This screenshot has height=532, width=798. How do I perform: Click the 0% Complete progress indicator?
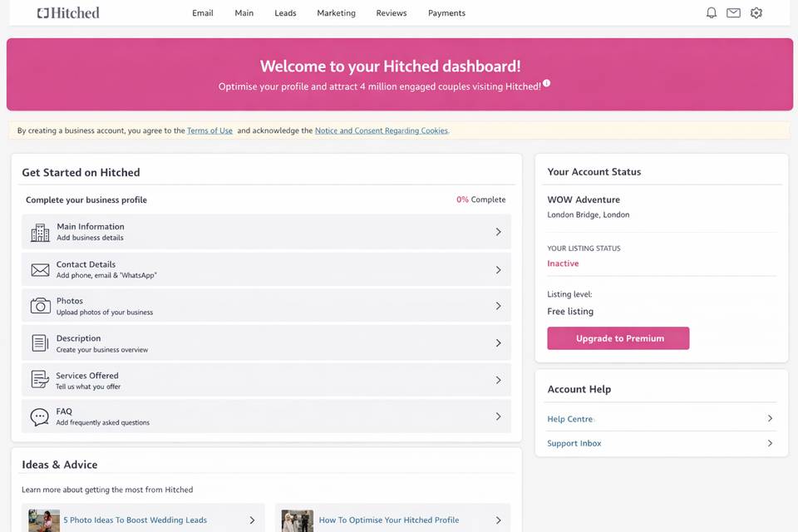tap(481, 199)
